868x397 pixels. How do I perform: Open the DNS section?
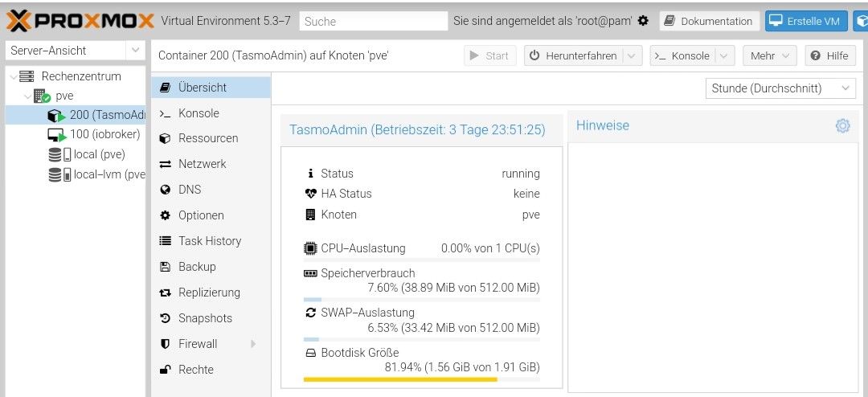(211, 190)
